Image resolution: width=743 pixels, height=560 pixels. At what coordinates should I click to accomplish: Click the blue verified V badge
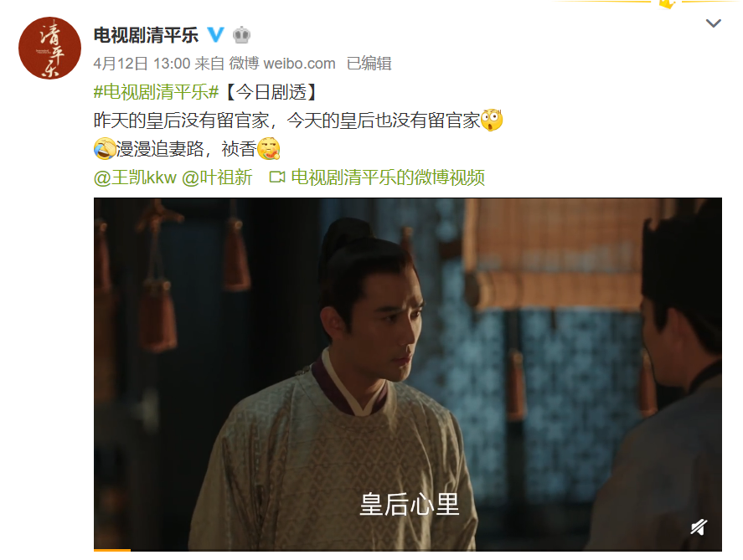[x=216, y=34]
